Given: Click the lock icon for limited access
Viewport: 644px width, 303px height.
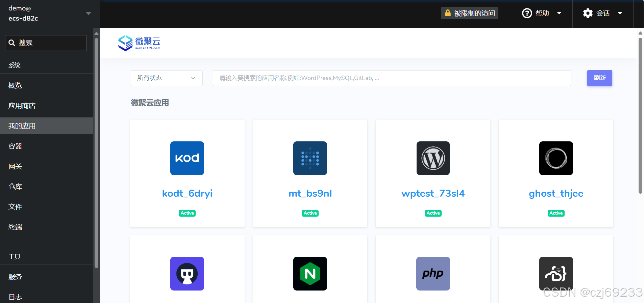Looking at the screenshot, I should (448, 13).
